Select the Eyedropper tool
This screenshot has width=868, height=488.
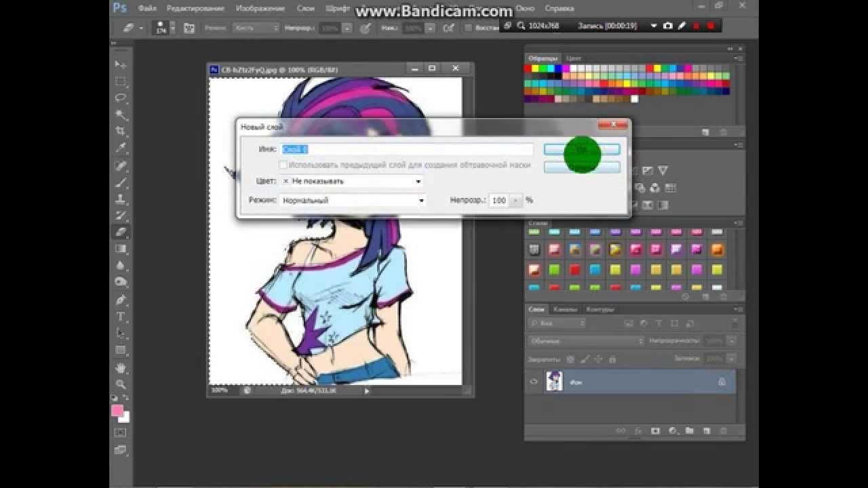121,148
